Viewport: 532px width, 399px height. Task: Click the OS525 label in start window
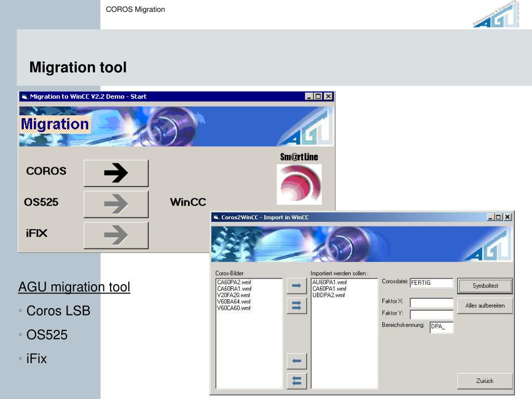[42, 202]
